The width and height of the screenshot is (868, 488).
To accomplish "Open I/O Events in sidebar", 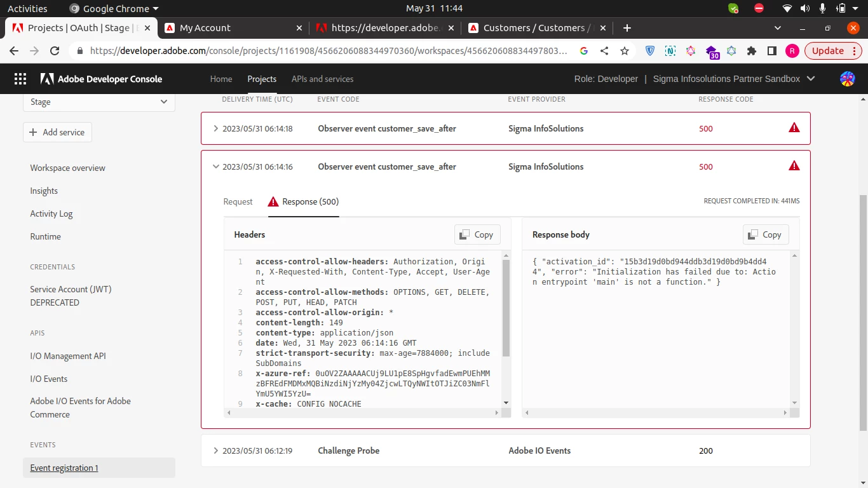I will 49,379.
